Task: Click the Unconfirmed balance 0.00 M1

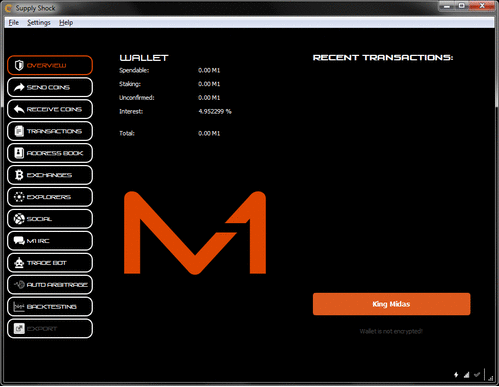Action: 209,98
